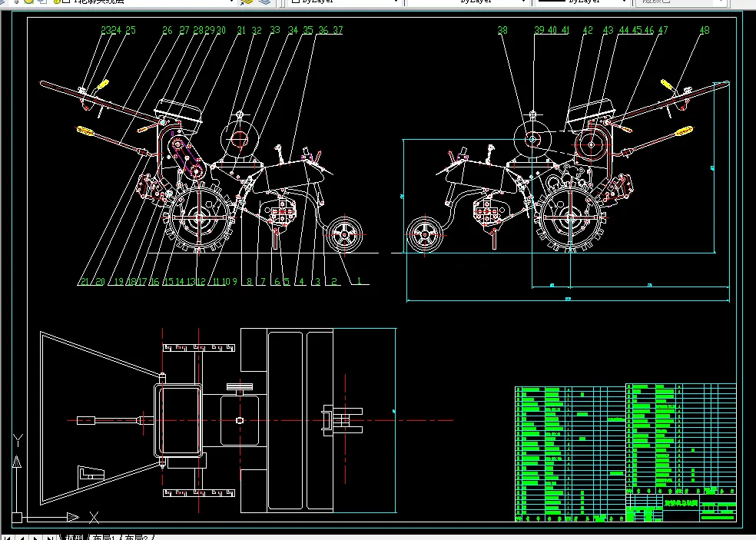Select callout number 31
This screenshot has width=756, height=540.
point(241,31)
